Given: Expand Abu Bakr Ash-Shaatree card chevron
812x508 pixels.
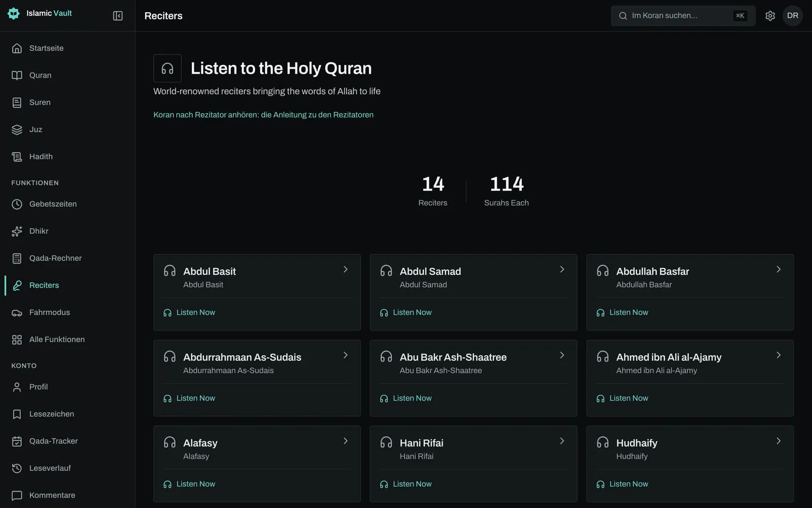Looking at the screenshot, I should 562,355.
